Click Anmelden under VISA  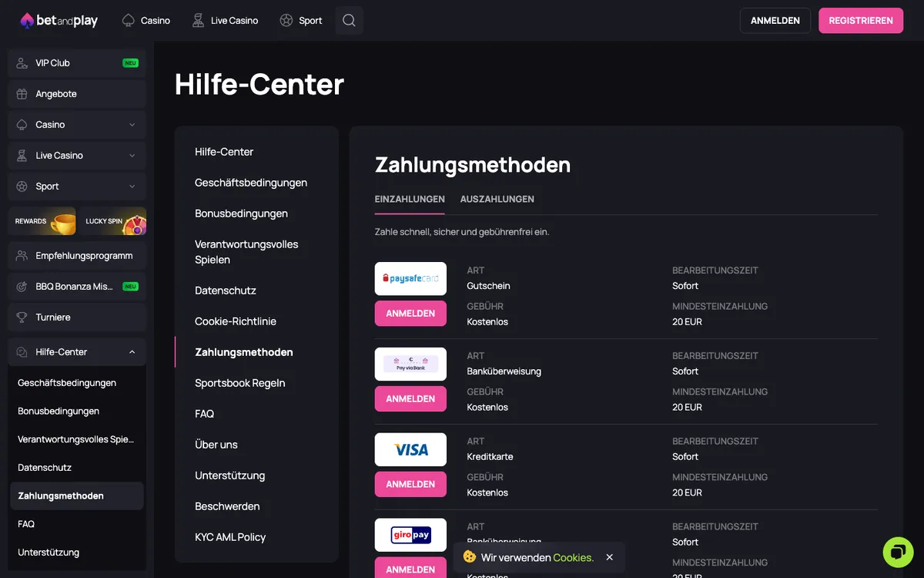coord(410,485)
